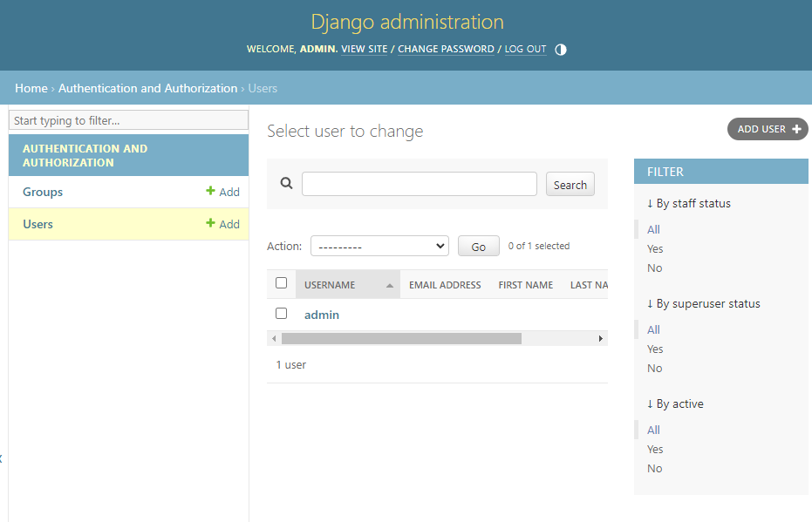Viewport: 812px width, 522px height.
Task: Check the checkbox for the admin row
Action: (281, 314)
